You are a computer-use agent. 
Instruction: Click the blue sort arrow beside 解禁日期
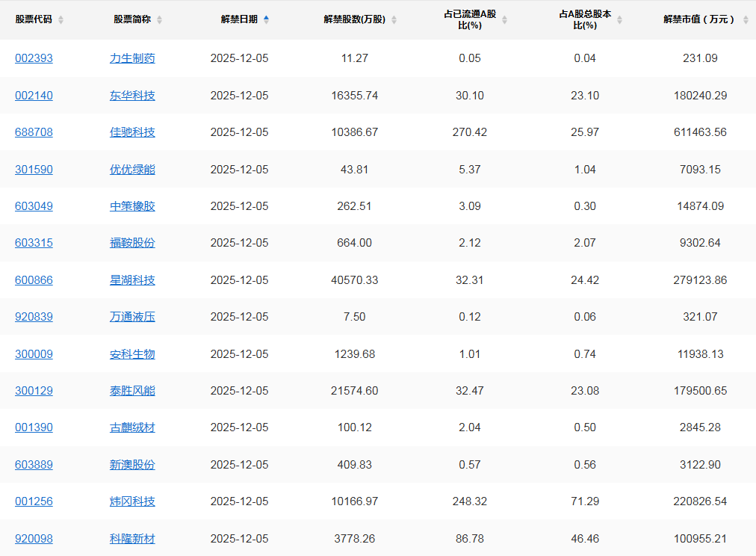(266, 19)
